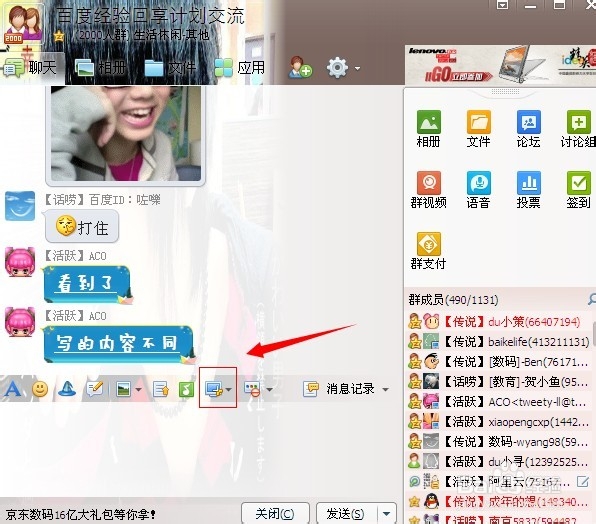The image size is (596, 524).
Task: Expand the 消息记录 dropdown arrow
Action: [x=385, y=389]
